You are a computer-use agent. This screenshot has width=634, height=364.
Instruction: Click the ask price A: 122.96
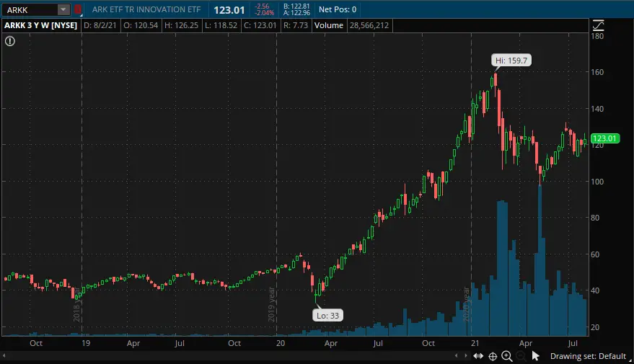(296, 13)
